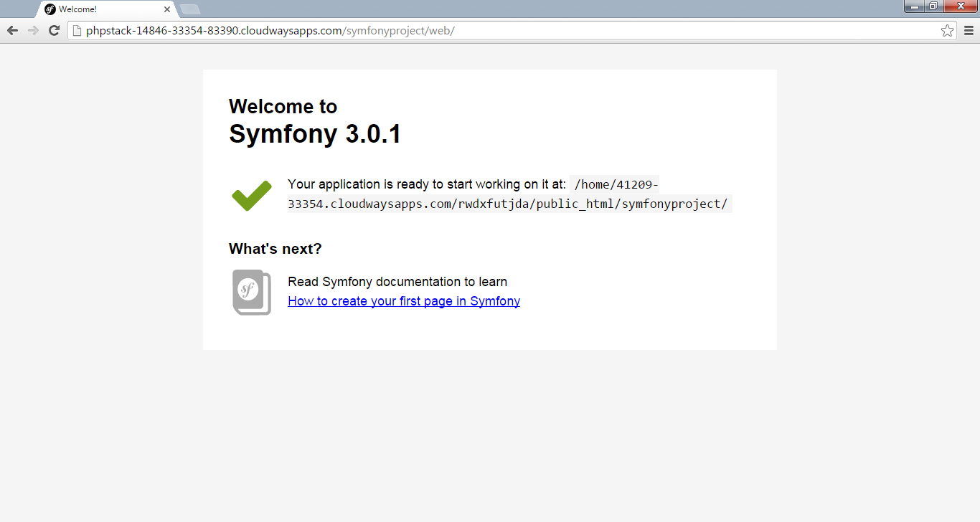This screenshot has height=522, width=980.
Task: Go forward to the next page
Action: point(33,30)
